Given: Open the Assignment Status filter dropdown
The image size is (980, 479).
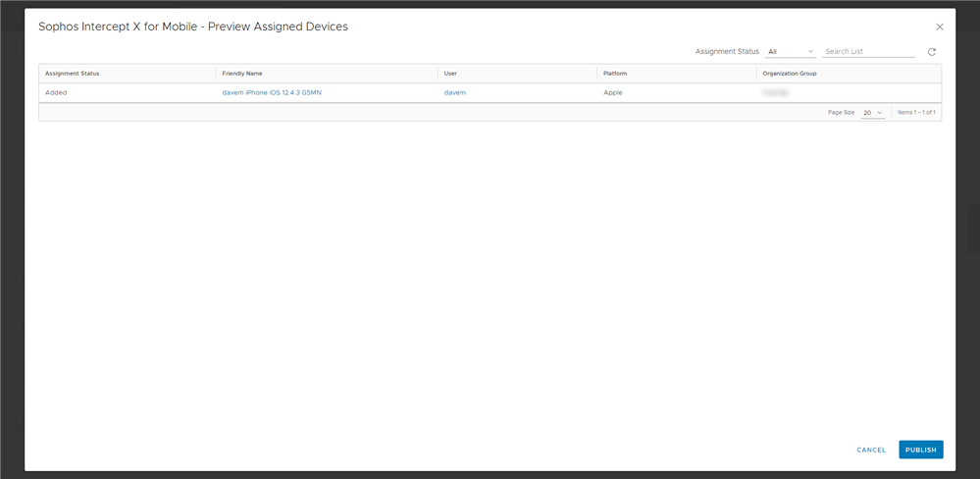Looking at the screenshot, I should (x=791, y=52).
